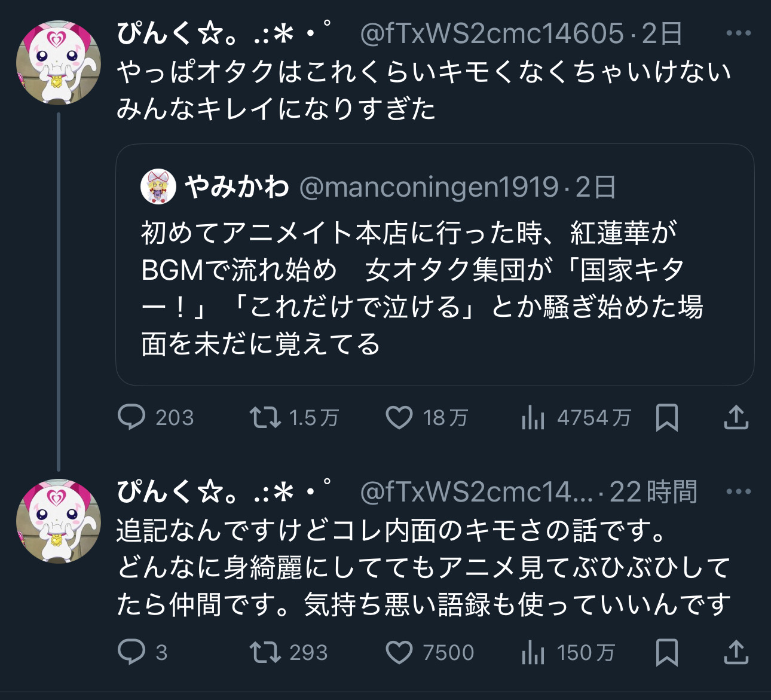
Task: Share the first tweet
Action: [736, 417]
